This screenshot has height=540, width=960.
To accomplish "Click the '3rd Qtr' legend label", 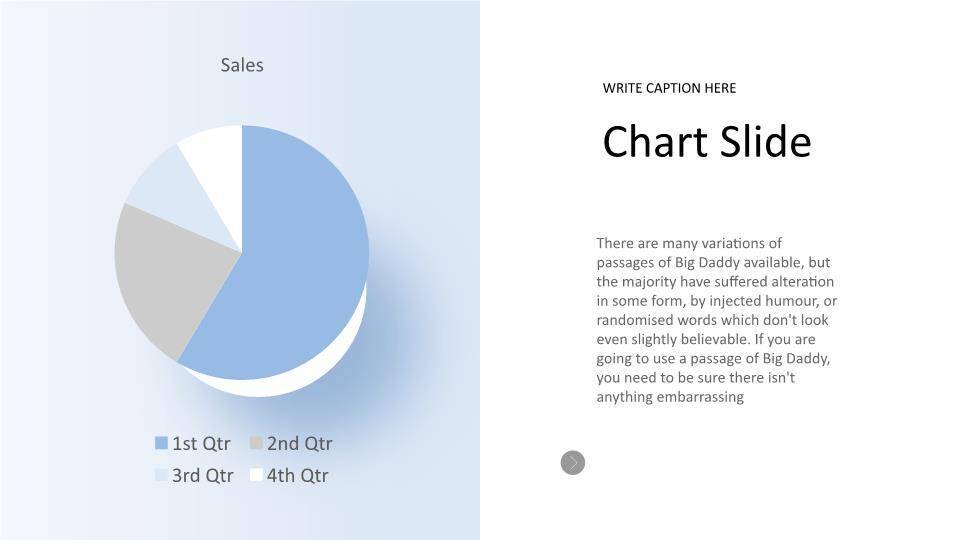I will point(202,475).
